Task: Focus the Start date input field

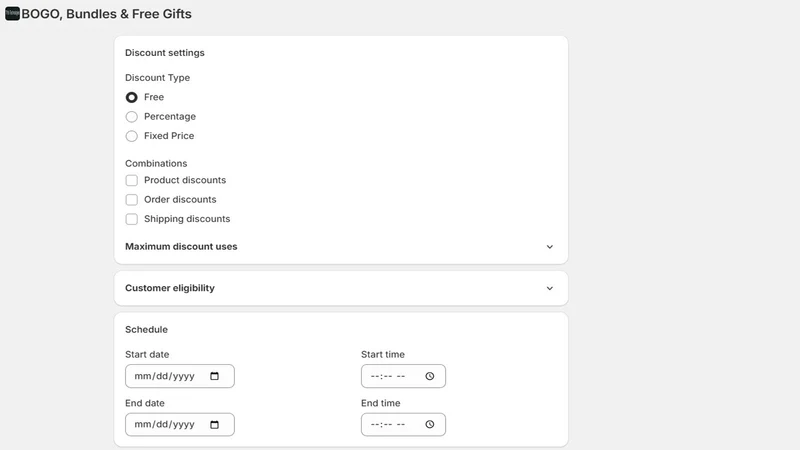Action: 180,376
